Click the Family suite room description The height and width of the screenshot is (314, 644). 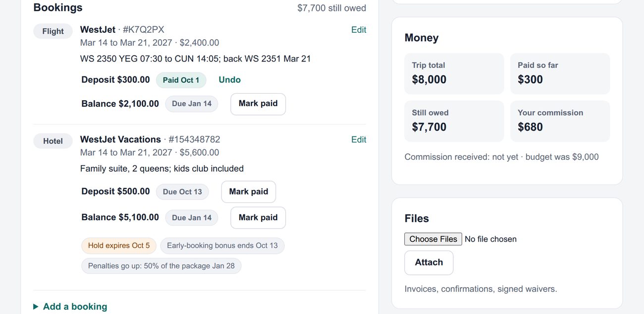[x=162, y=169]
